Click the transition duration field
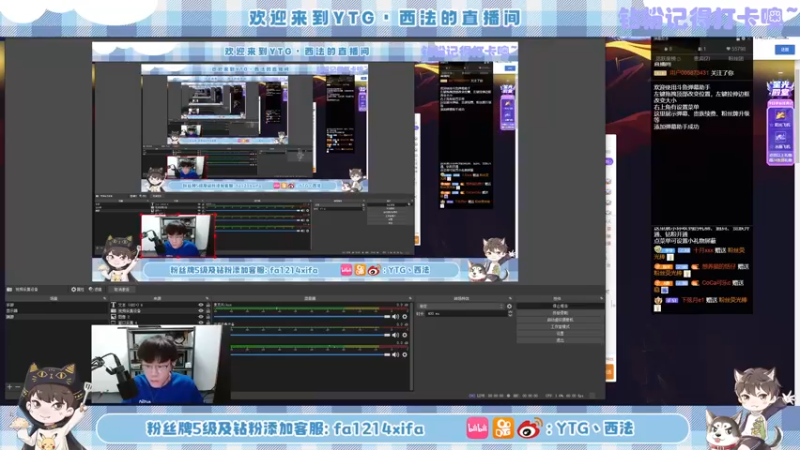800x450 pixels. (x=465, y=314)
